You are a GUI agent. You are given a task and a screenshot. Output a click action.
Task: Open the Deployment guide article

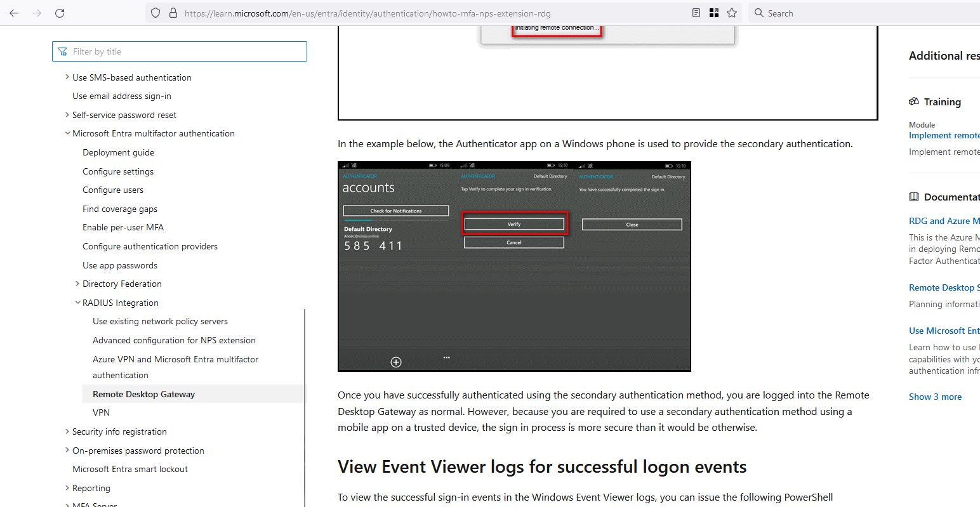coord(118,152)
